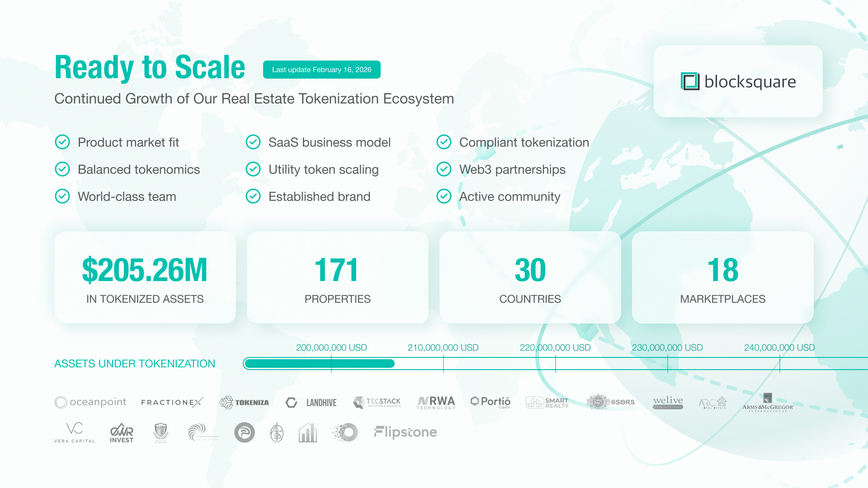Click the checkmark beside SaaS business model

253,142
